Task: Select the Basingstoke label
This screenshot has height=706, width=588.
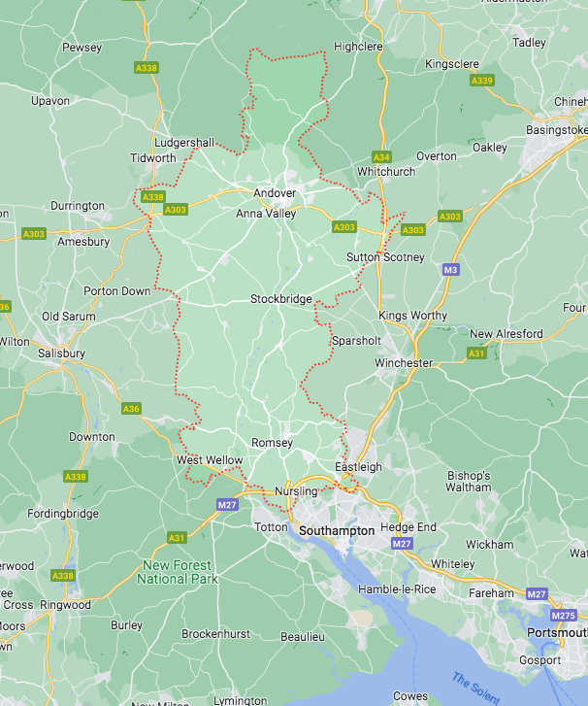Action: [x=557, y=130]
